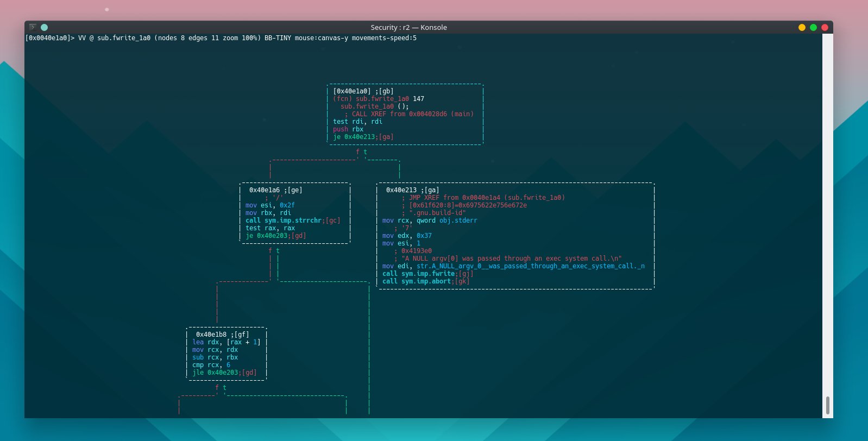Click 'test rdi, rdi' instruction
The image size is (868, 441).
pyautogui.click(x=357, y=122)
